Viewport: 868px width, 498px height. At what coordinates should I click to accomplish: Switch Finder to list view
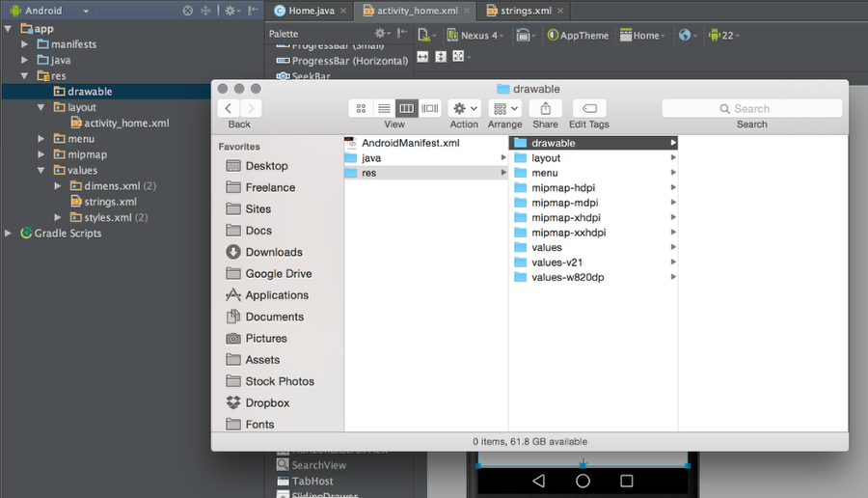384,108
